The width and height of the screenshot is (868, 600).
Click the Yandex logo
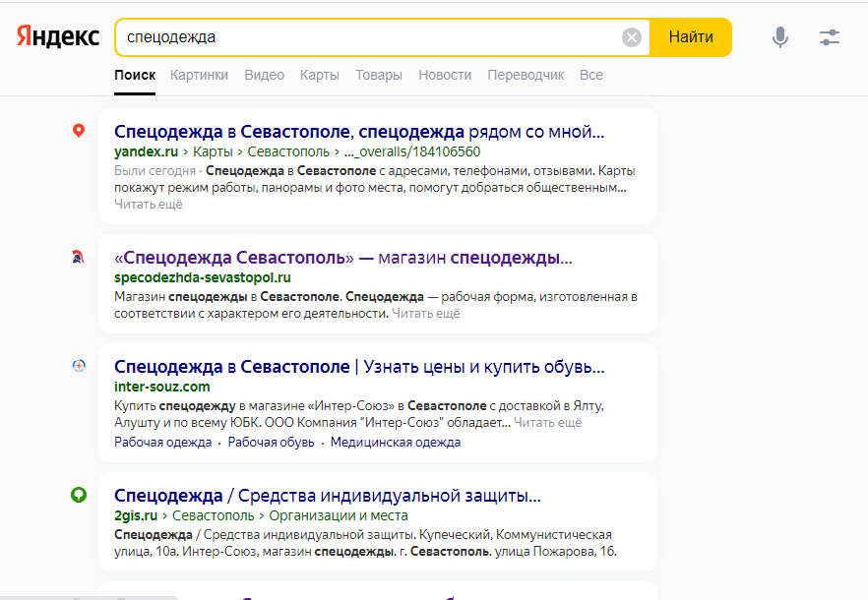coord(58,37)
